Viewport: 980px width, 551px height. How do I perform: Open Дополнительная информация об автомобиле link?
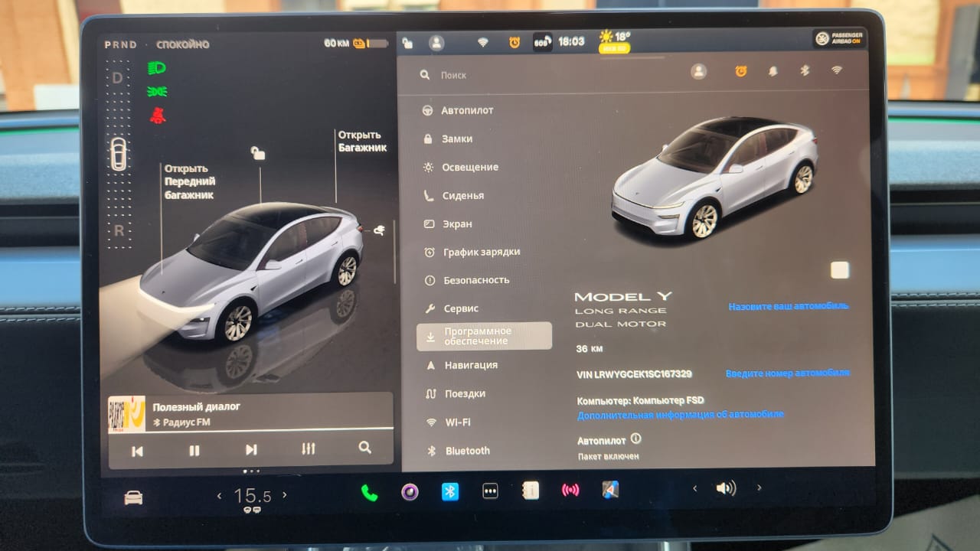coord(681,414)
